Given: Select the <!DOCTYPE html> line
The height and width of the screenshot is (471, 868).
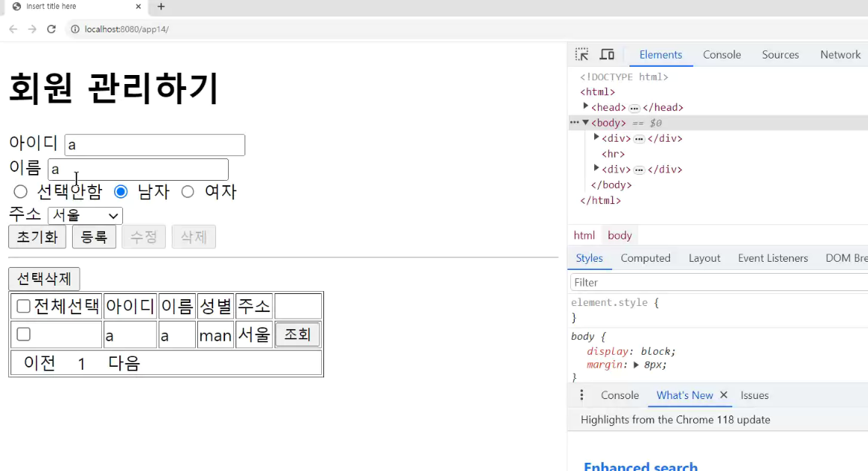Looking at the screenshot, I should point(624,77).
